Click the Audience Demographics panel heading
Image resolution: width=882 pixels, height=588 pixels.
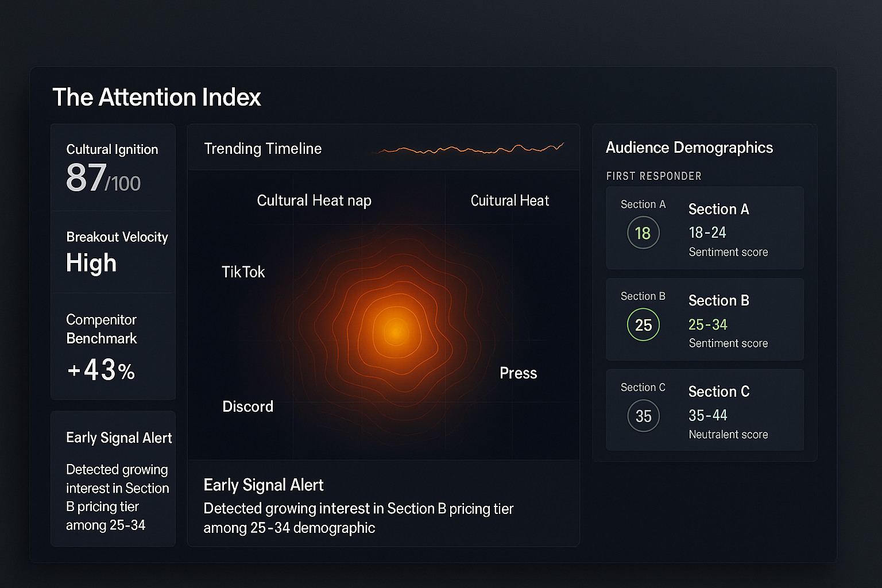coord(689,148)
